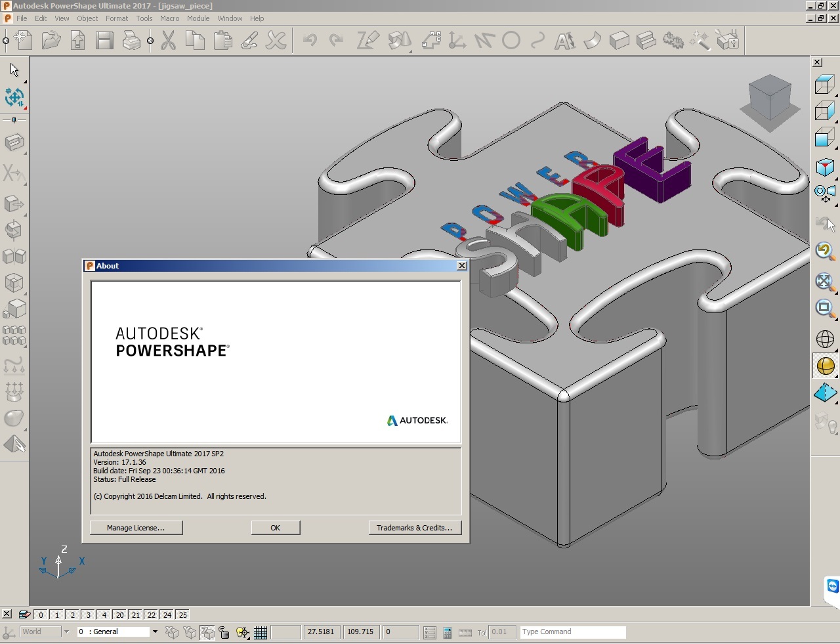
Task: Click the gray view cube in viewport
Action: (770, 97)
